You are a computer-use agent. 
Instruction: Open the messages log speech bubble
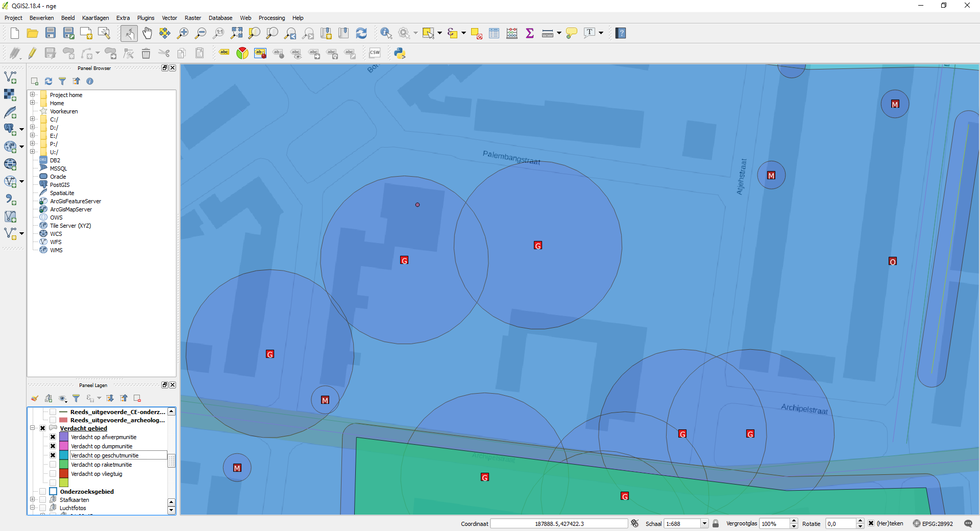(x=968, y=523)
